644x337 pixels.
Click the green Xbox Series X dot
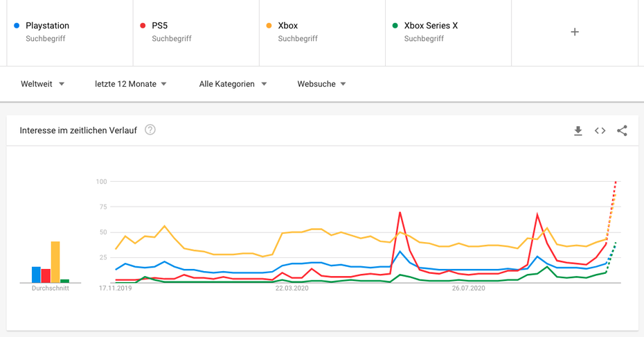[395, 26]
